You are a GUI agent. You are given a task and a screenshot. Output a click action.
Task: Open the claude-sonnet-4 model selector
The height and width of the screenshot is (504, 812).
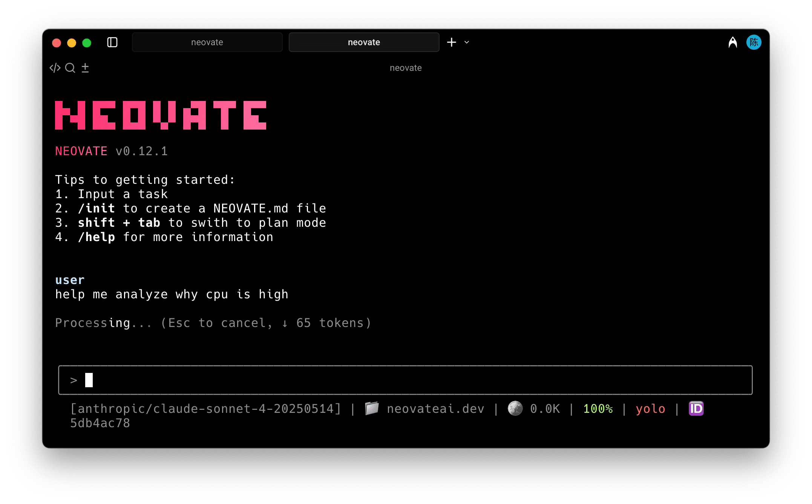[205, 408]
